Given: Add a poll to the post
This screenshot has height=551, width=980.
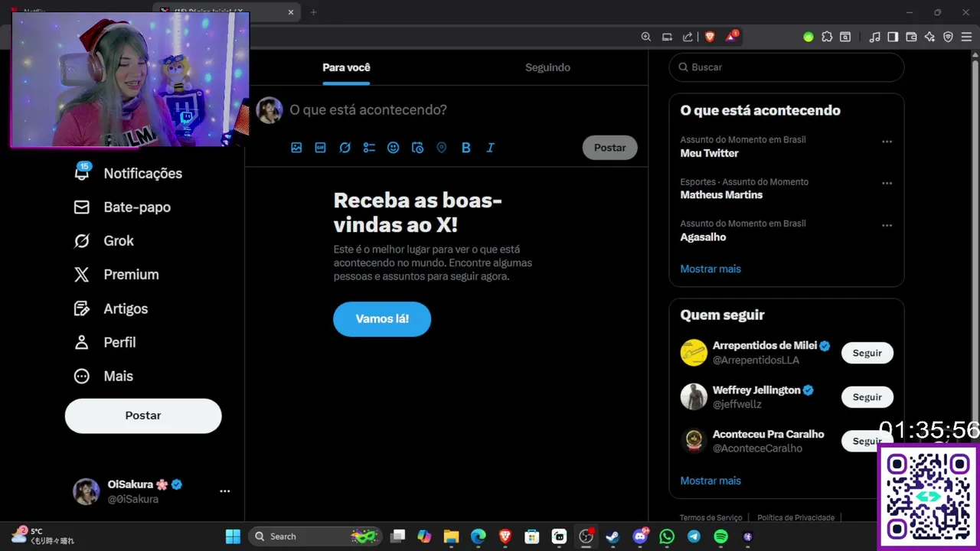Looking at the screenshot, I should (369, 148).
